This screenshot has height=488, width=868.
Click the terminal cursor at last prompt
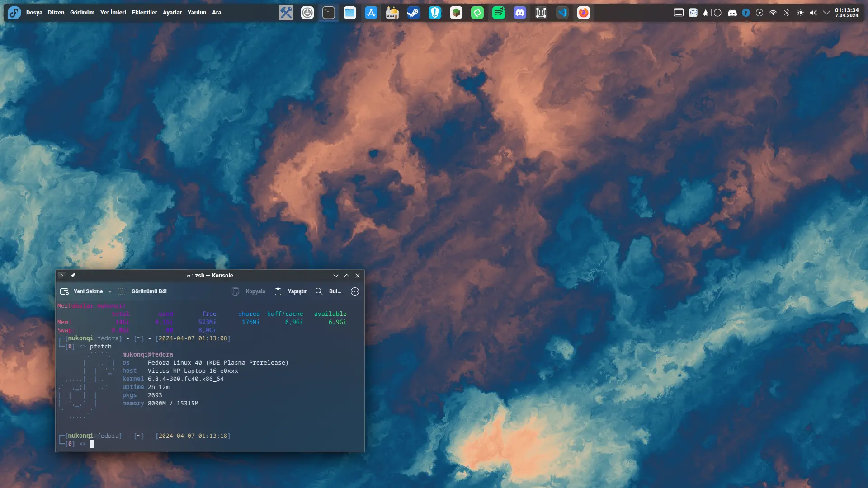click(x=92, y=444)
